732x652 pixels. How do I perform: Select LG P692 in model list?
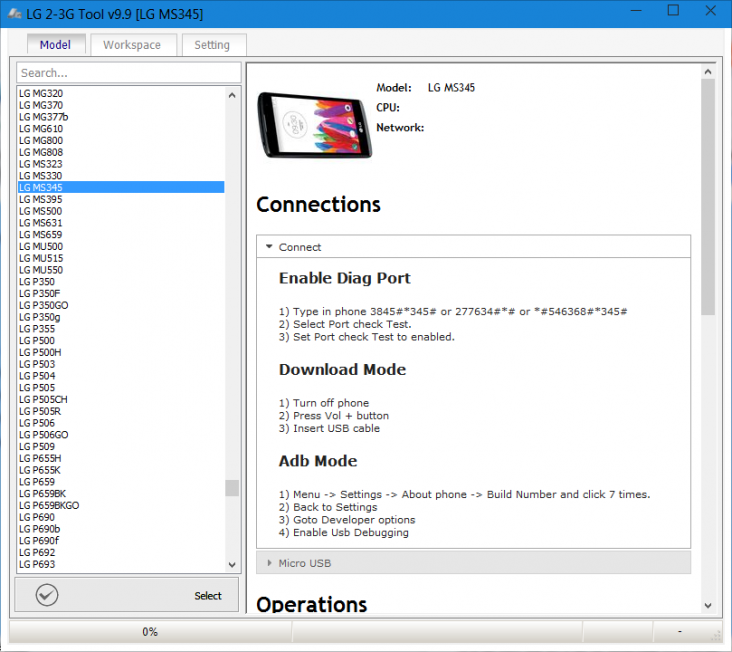pos(121,552)
